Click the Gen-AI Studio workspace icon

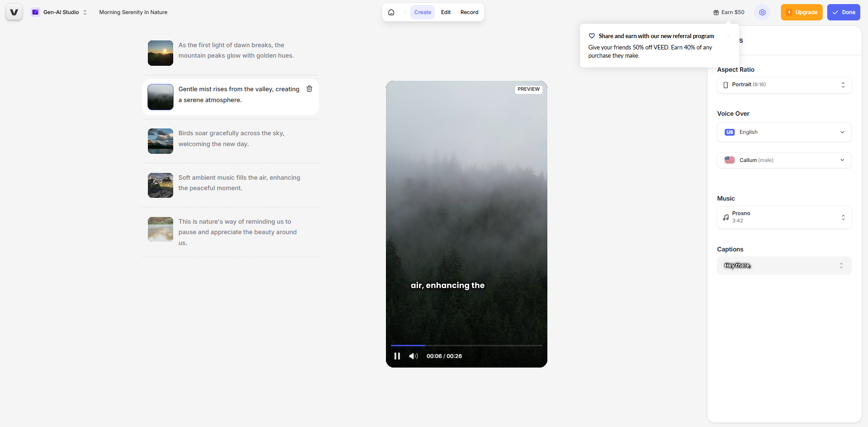[35, 12]
